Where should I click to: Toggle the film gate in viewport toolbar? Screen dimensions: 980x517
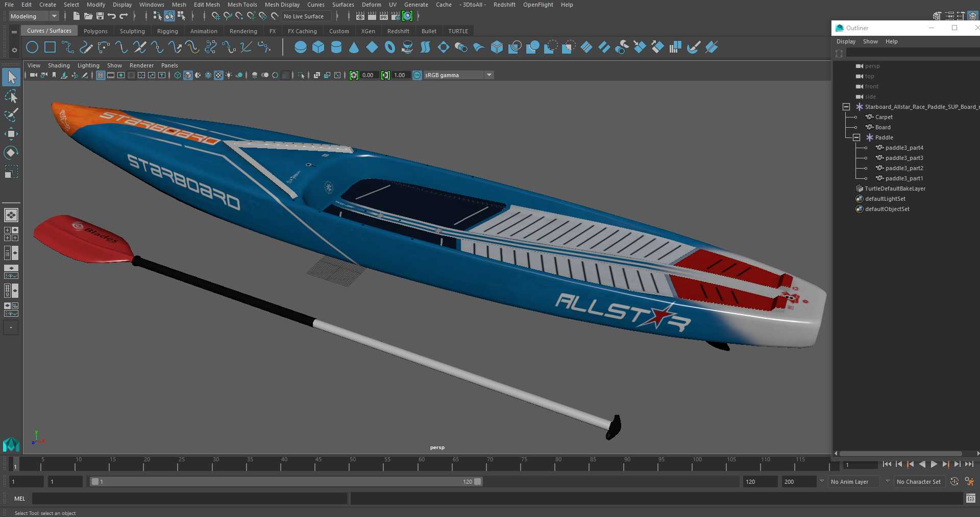coord(111,75)
